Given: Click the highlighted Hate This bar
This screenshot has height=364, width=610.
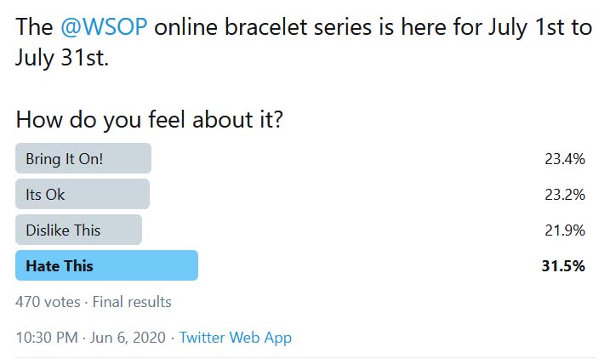Looking at the screenshot, I should coord(106,265).
